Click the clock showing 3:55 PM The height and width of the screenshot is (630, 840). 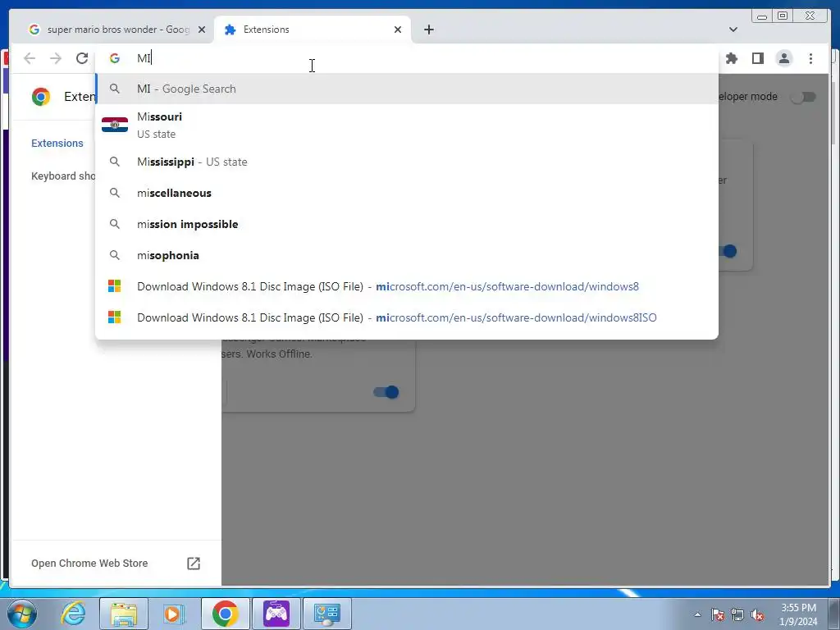798,614
